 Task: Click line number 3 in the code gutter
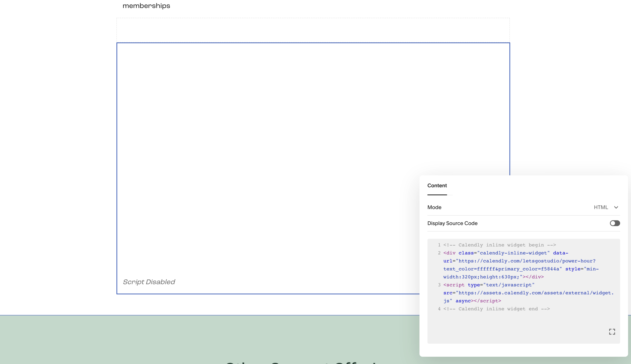[x=439, y=285]
